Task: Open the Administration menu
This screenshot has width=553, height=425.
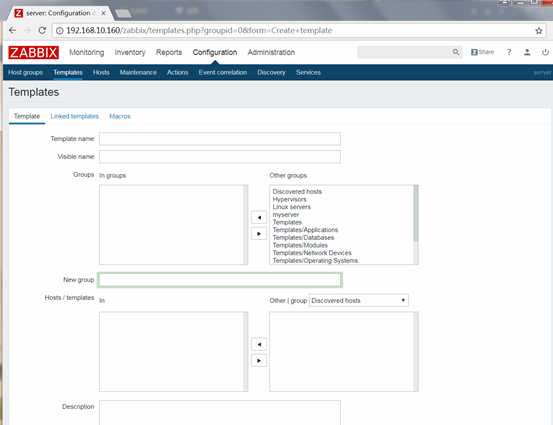Action: 271,53
